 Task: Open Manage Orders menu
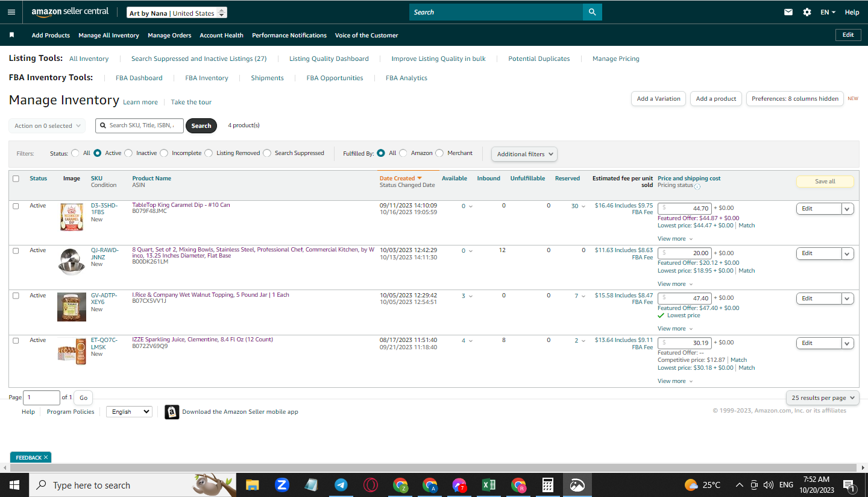point(169,36)
